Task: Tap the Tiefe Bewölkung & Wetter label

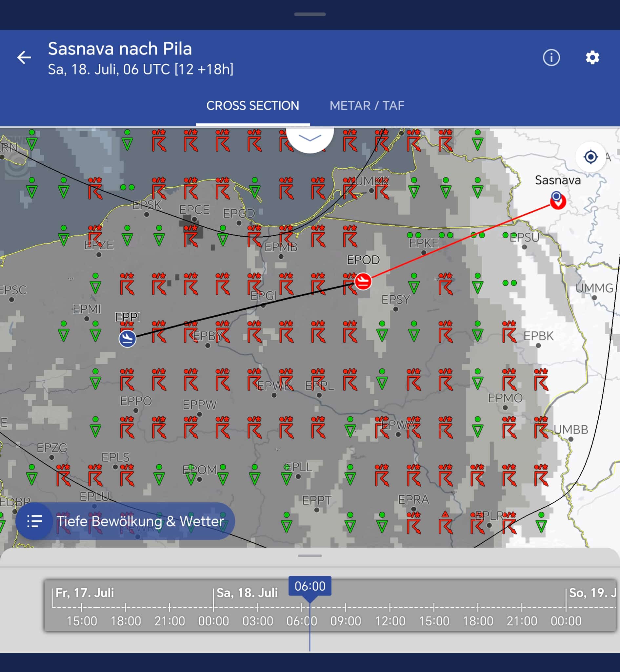Action: click(140, 521)
